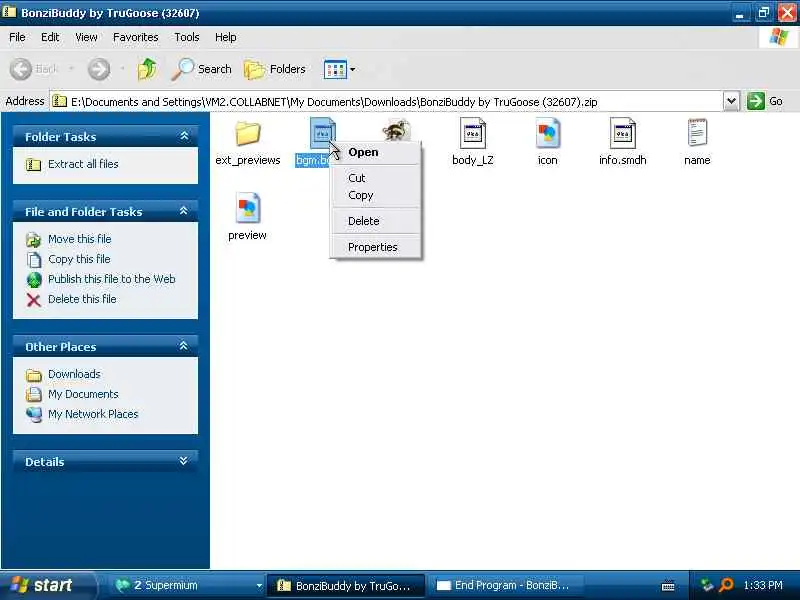The width and height of the screenshot is (800, 600).
Task: Click the Views toolbar icon
Action: (x=335, y=69)
